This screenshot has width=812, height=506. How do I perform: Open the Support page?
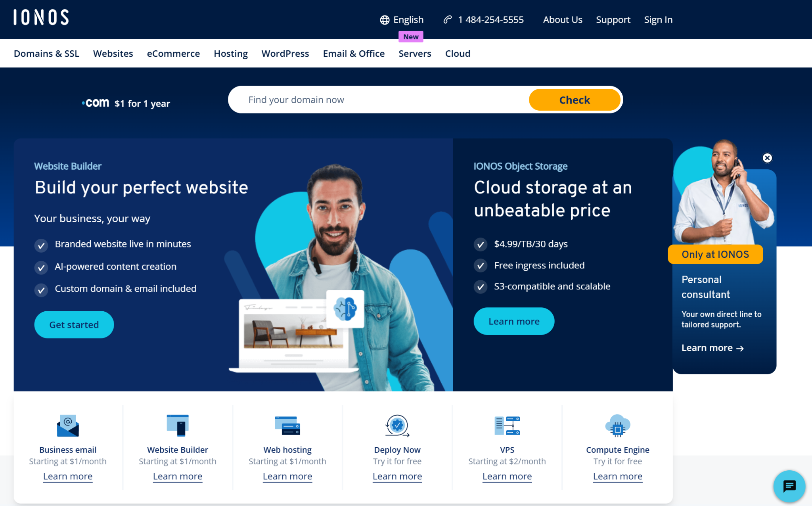click(613, 20)
